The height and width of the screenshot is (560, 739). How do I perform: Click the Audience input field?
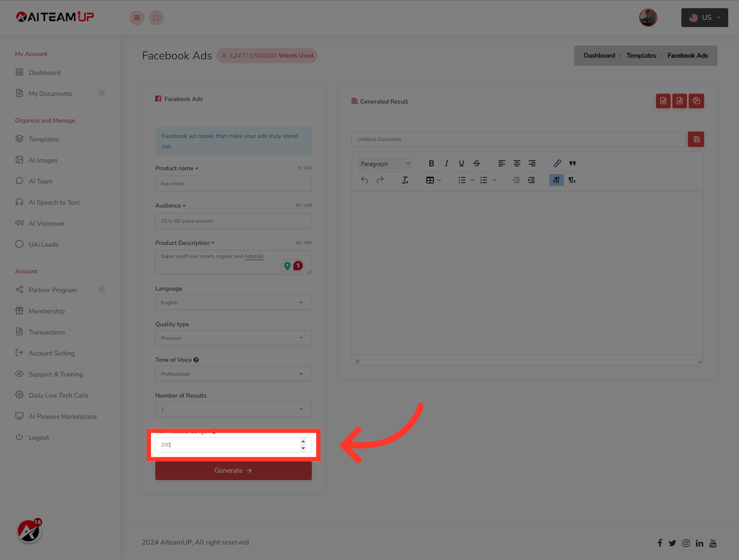coord(234,221)
